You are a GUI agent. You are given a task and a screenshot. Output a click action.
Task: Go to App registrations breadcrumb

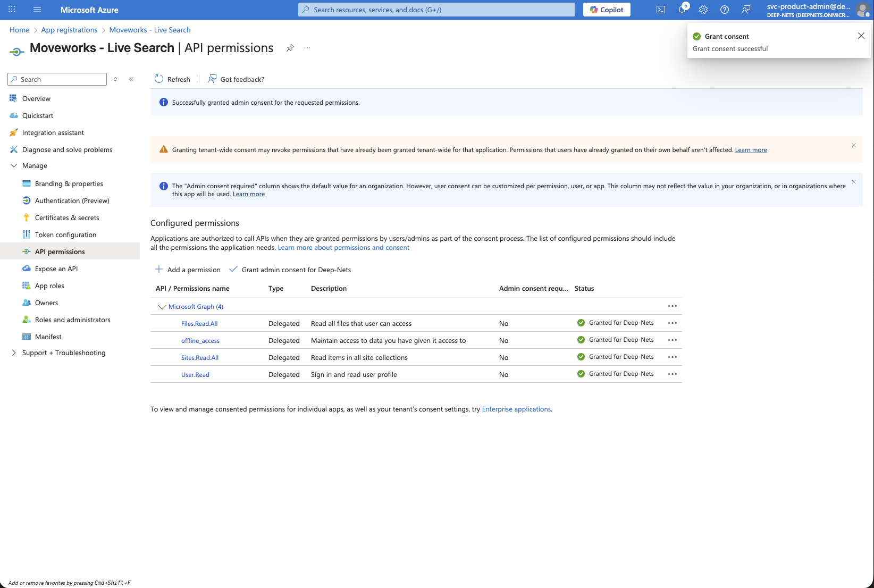coord(69,30)
